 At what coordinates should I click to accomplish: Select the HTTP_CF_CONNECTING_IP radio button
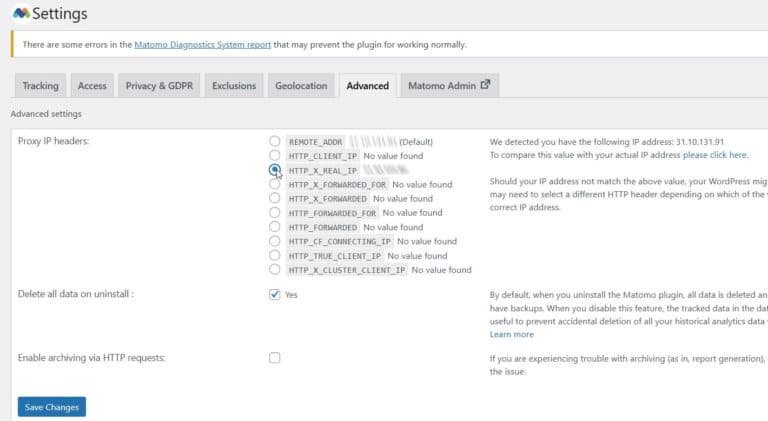coord(275,241)
